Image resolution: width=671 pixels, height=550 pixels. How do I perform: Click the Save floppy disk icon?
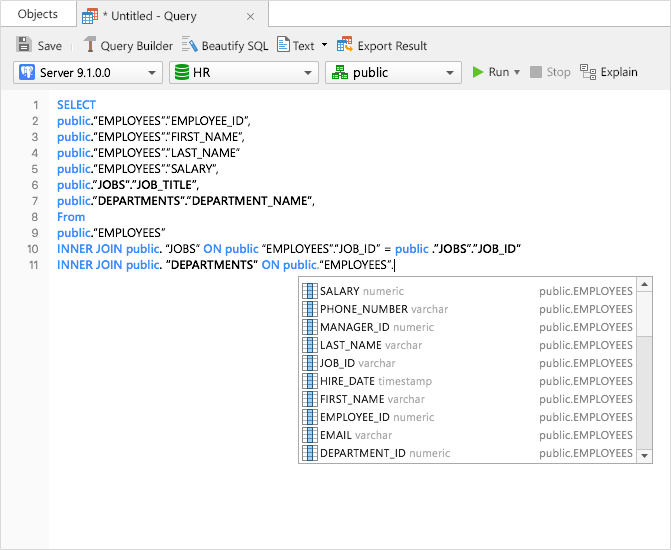[x=24, y=45]
